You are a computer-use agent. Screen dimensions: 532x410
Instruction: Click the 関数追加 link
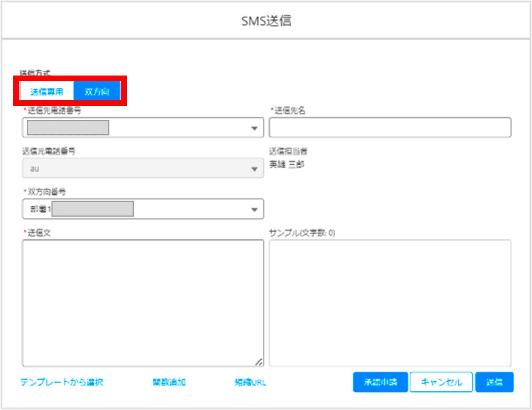pyautogui.click(x=170, y=382)
